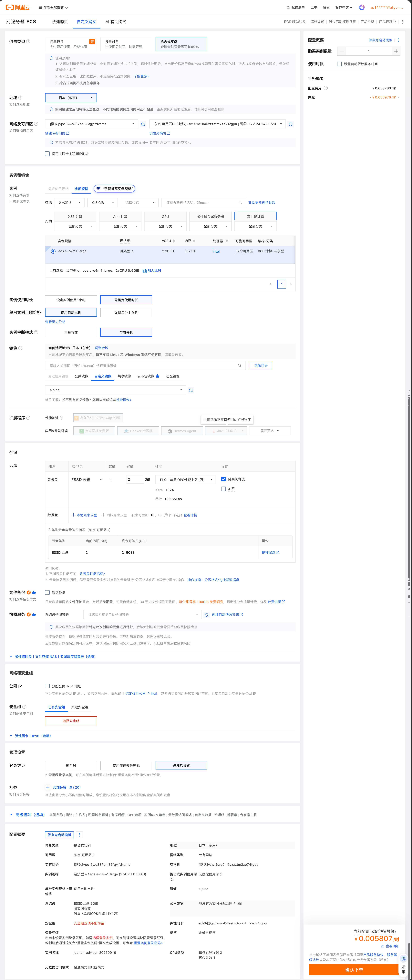Image resolution: width=412 pixels, height=980 pixels.
Task: Open the 0.5 GiB memory filter dropdown
Action: [102, 203]
